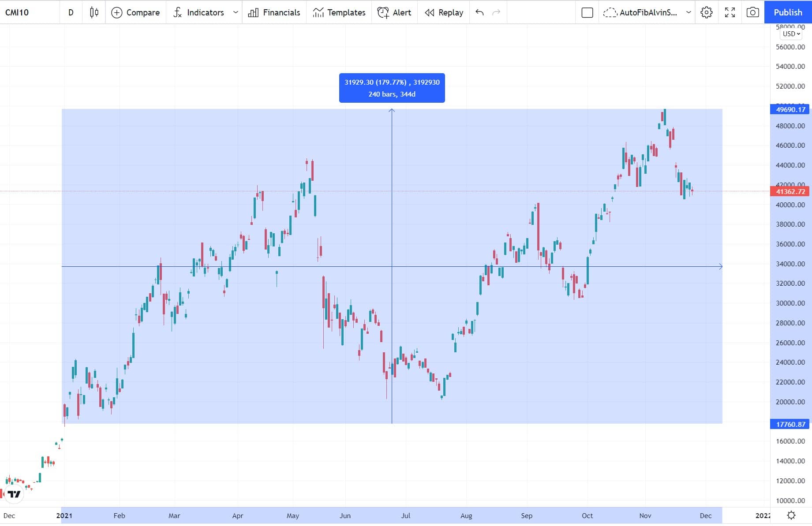Take a chart snapshot with camera icon

click(752, 12)
